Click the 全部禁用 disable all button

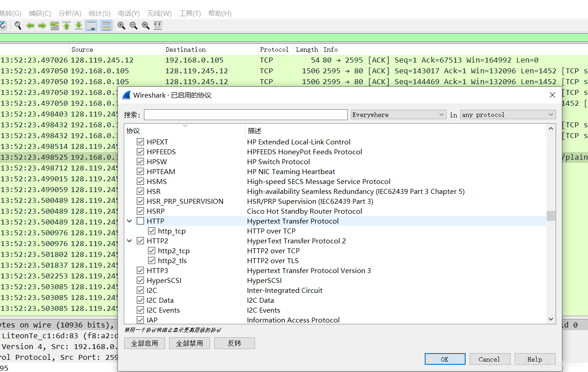(x=189, y=343)
